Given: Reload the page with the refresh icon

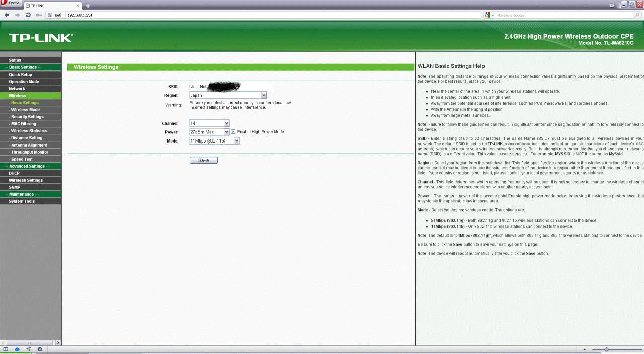Looking at the screenshot, I should (28, 15).
